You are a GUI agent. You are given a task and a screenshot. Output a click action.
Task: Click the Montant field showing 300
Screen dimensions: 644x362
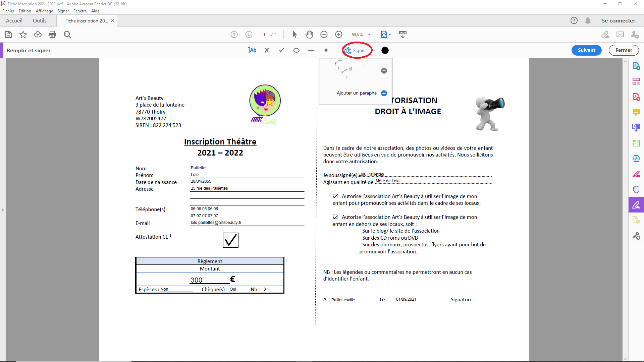[210, 280]
